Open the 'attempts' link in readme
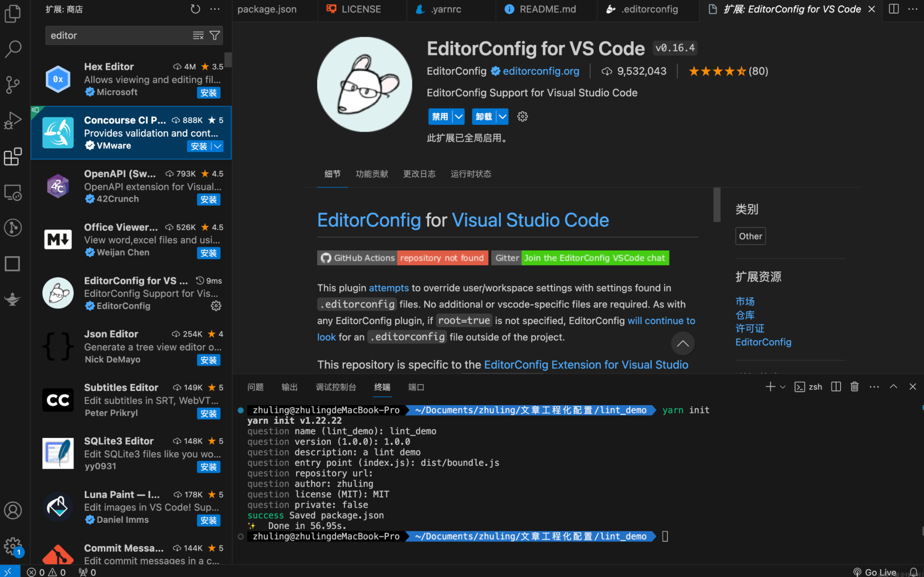Image resolution: width=924 pixels, height=577 pixels. (389, 288)
